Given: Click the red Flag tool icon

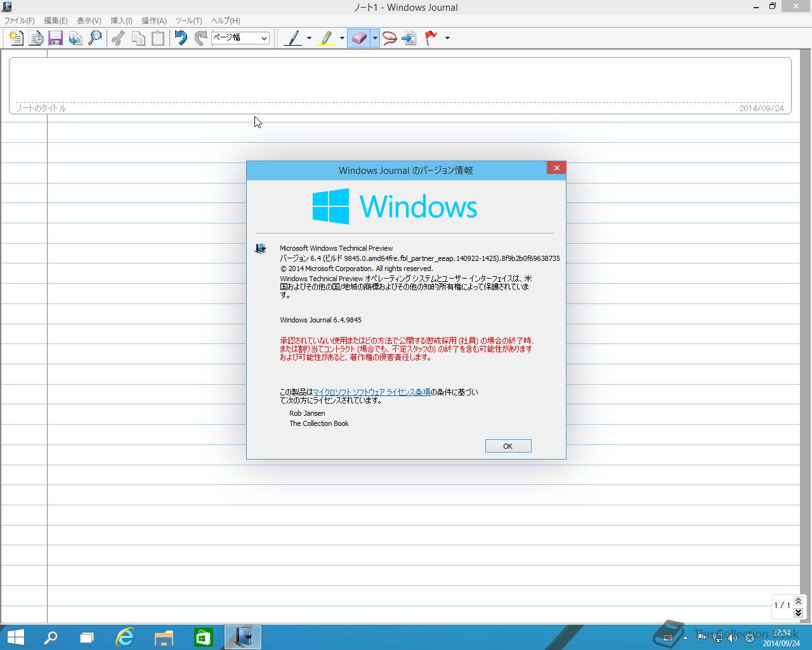Looking at the screenshot, I should [x=431, y=38].
